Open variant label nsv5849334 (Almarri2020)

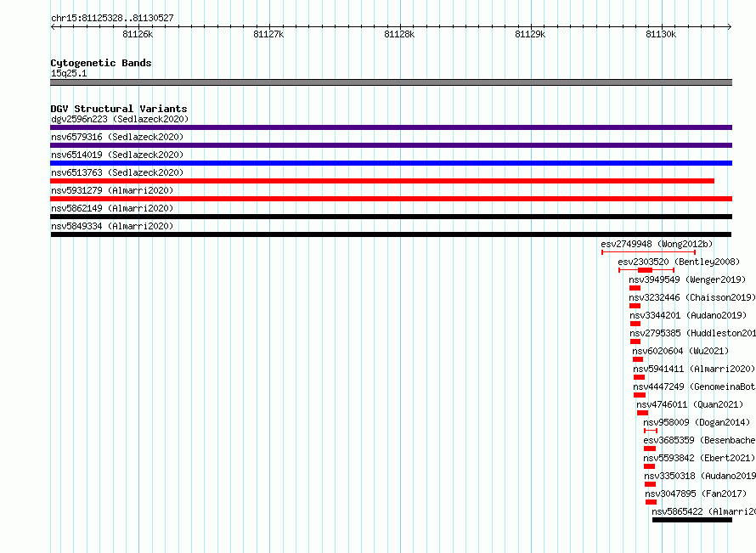click(x=112, y=226)
